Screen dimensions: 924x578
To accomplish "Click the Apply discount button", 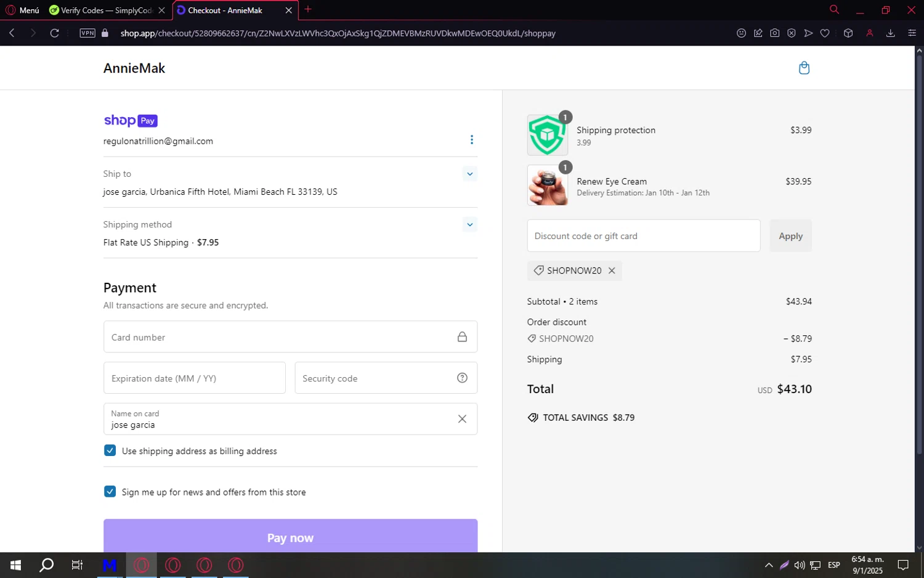I will (790, 235).
